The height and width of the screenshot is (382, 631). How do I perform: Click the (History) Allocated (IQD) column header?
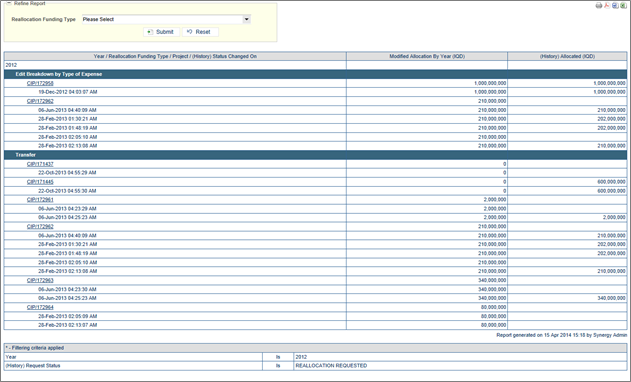pyautogui.click(x=567, y=56)
